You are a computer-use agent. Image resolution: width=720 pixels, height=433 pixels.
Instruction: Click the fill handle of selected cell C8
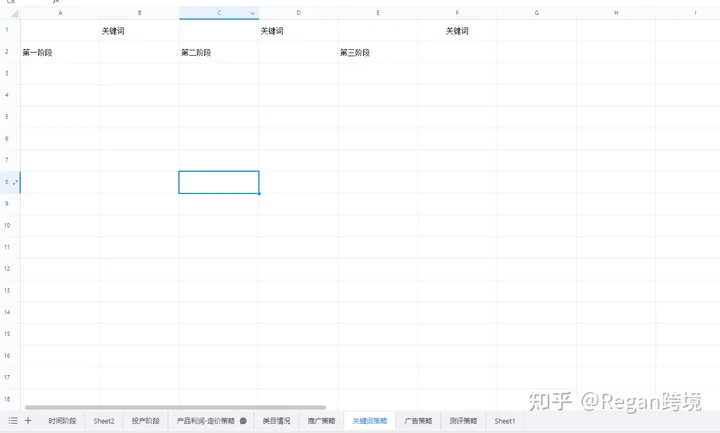coord(259,193)
